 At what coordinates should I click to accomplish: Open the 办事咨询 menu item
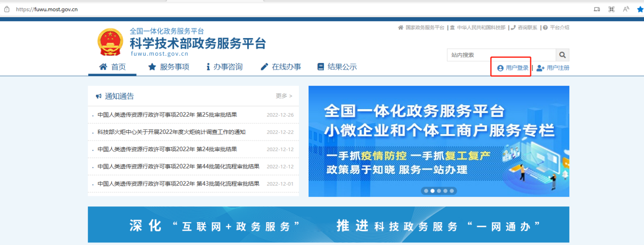click(x=224, y=67)
